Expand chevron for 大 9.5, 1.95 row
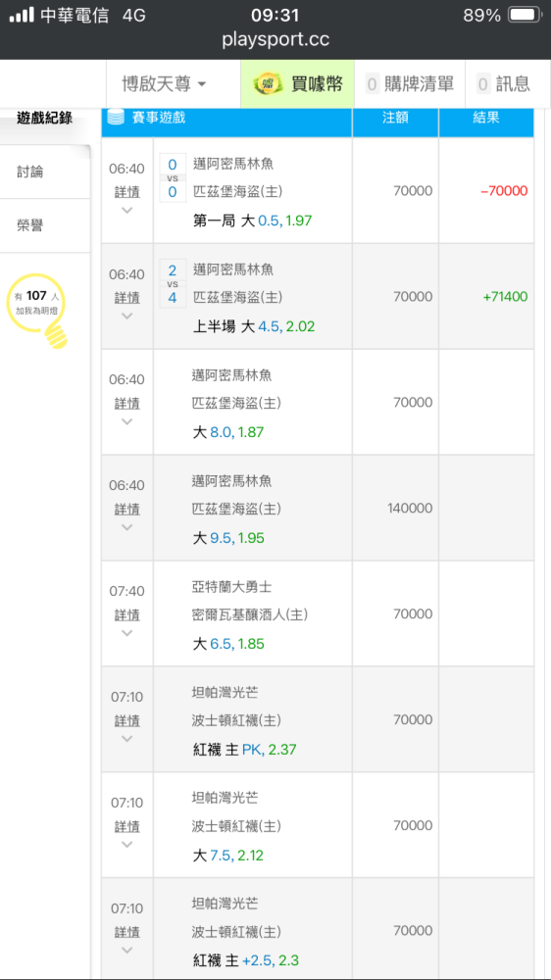Screen dimensions: 551x980 (x=126, y=527)
